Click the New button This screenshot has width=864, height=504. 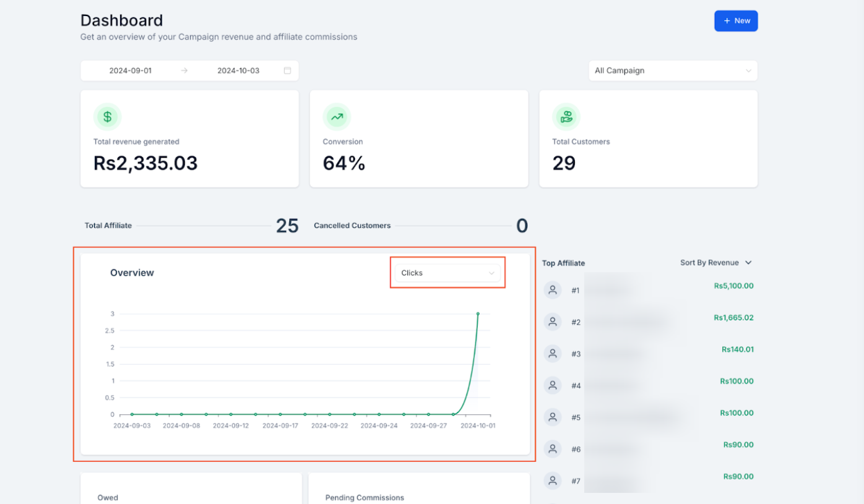click(736, 21)
